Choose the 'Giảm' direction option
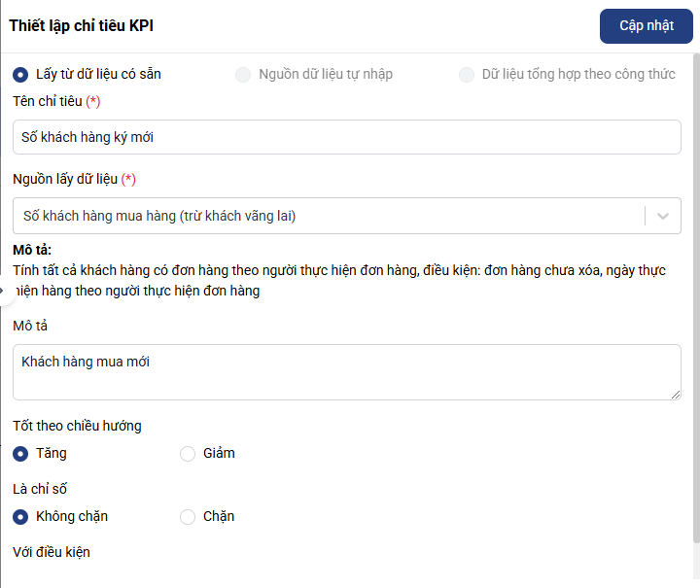 [x=188, y=453]
